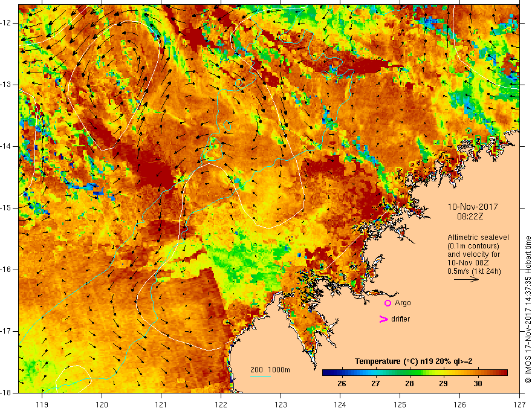Viewport: 532px width, 411px height.
Task: Click the 'drifter' legend label
Action: point(400,319)
